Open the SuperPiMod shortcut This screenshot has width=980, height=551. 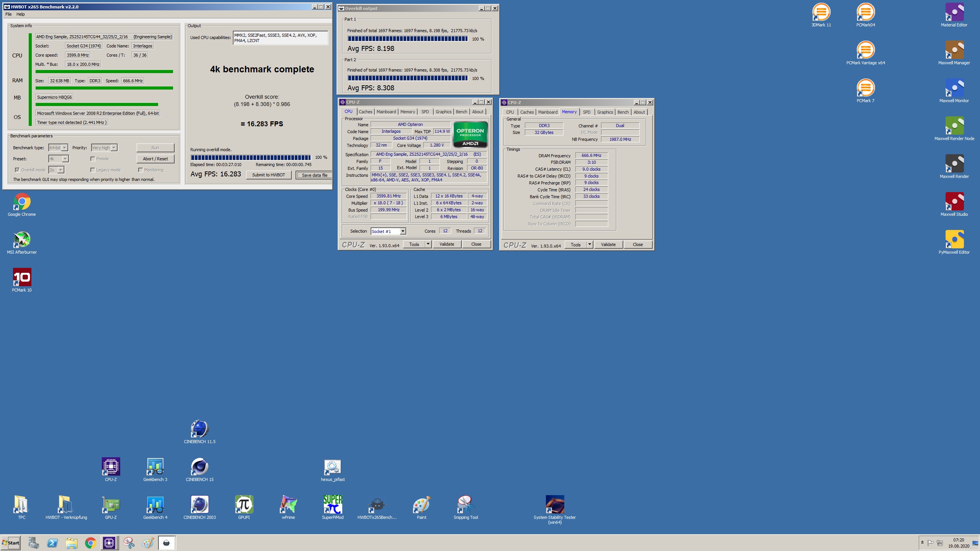[333, 508]
